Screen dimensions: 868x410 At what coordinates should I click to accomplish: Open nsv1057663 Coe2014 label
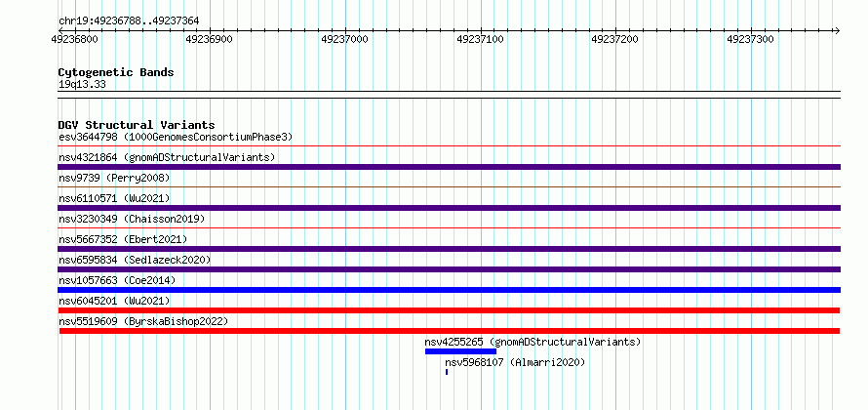coord(117,280)
